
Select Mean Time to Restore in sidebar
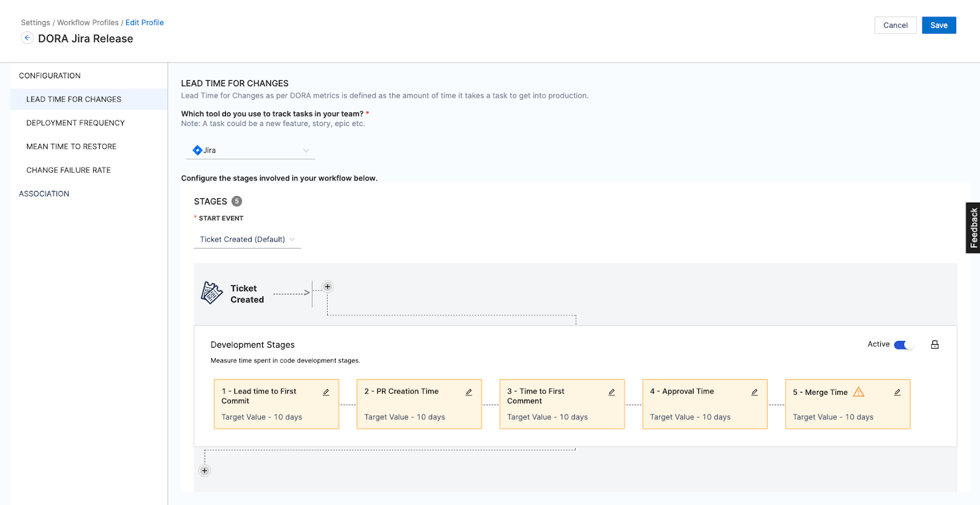[71, 147]
